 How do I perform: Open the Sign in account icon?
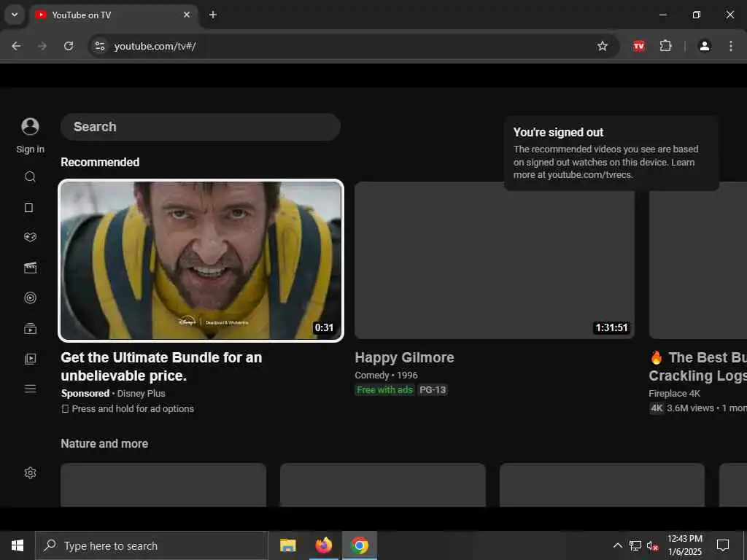(30, 127)
